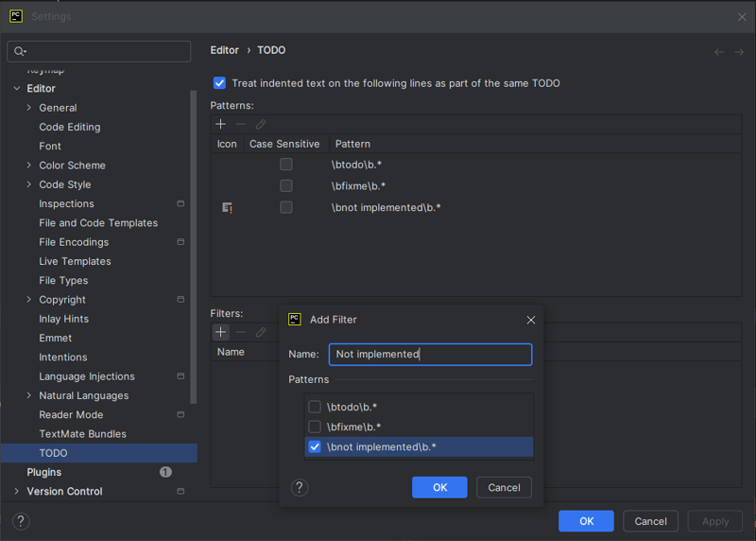
Task: Open Font settings
Action: click(x=50, y=146)
